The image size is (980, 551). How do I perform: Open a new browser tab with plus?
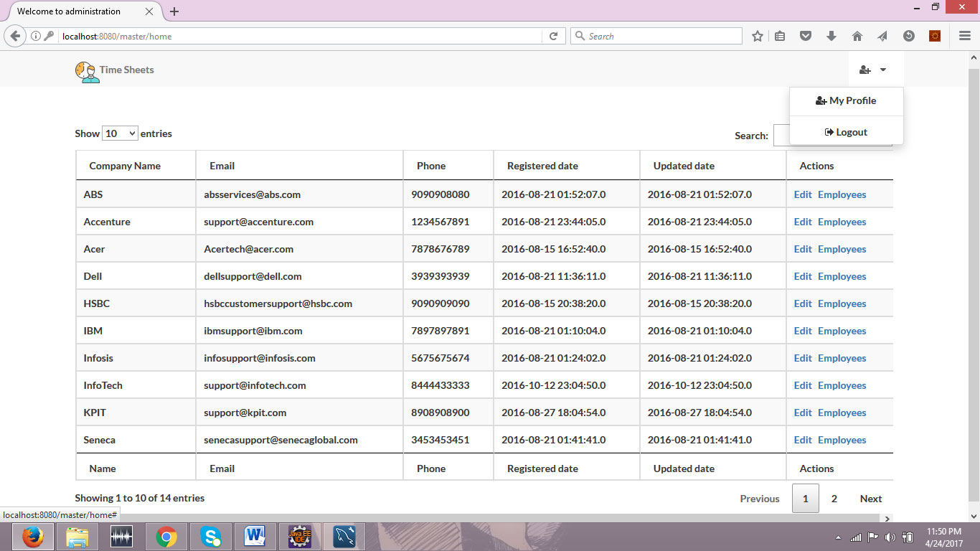(174, 11)
